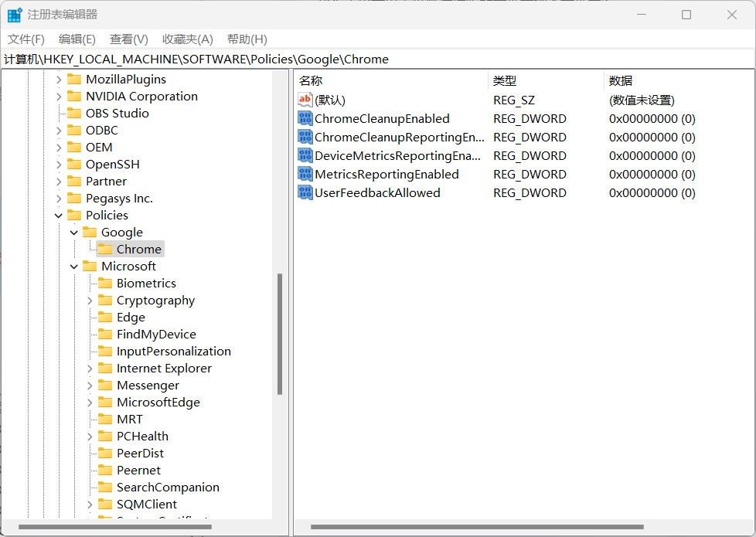Click the Biometrics folder icon

pyautogui.click(x=105, y=283)
